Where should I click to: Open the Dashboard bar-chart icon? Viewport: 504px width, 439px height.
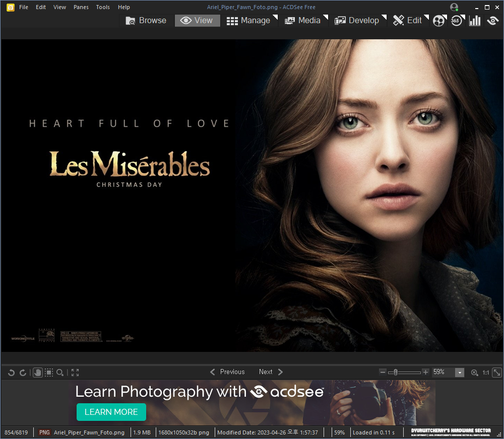point(474,21)
